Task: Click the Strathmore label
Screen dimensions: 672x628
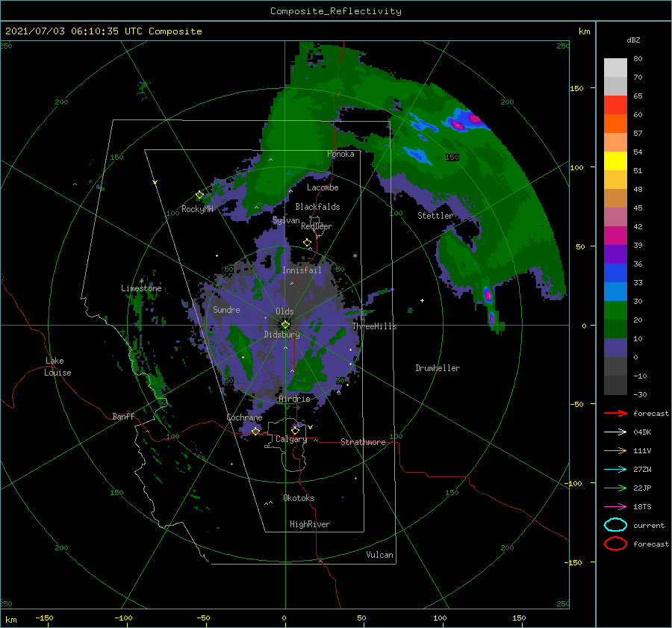Action: tap(363, 442)
